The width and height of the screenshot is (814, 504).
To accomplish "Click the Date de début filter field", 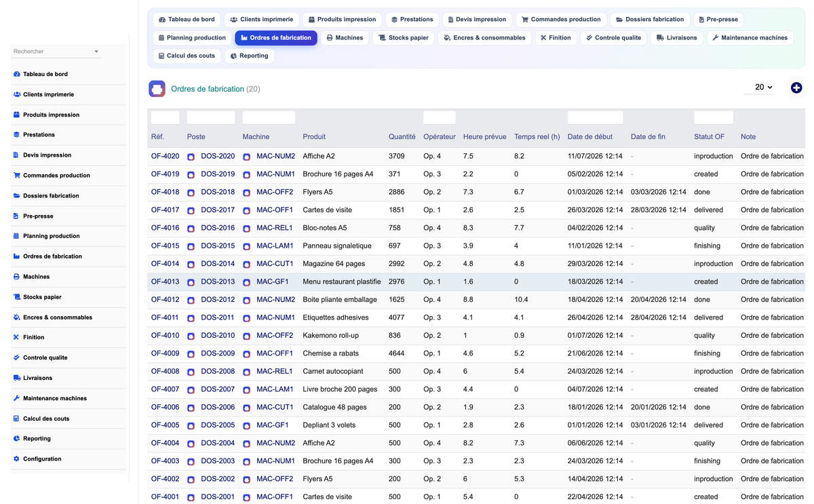I will click(595, 117).
